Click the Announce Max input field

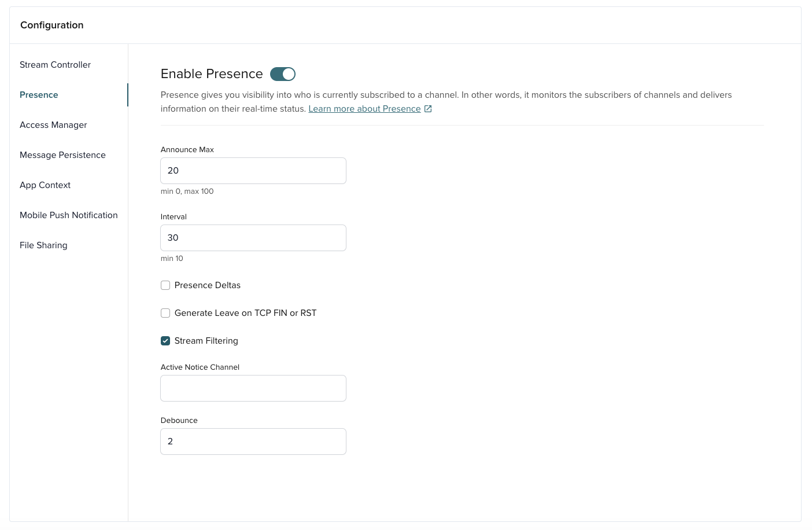click(x=253, y=171)
